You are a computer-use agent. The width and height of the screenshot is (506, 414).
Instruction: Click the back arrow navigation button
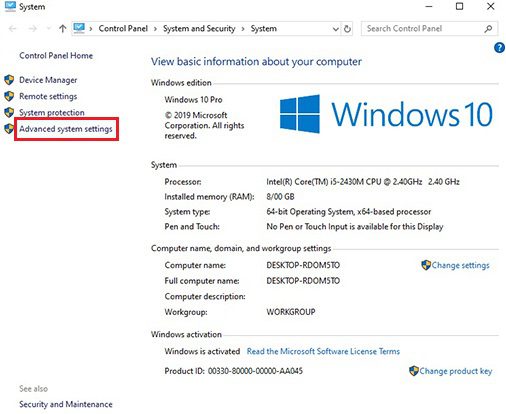click(x=13, y=29)
